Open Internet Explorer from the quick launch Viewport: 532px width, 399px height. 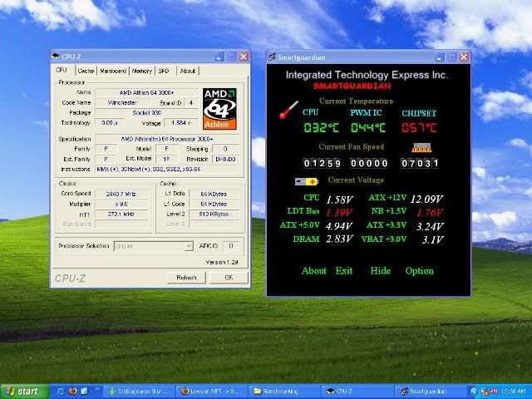point(61,392)
